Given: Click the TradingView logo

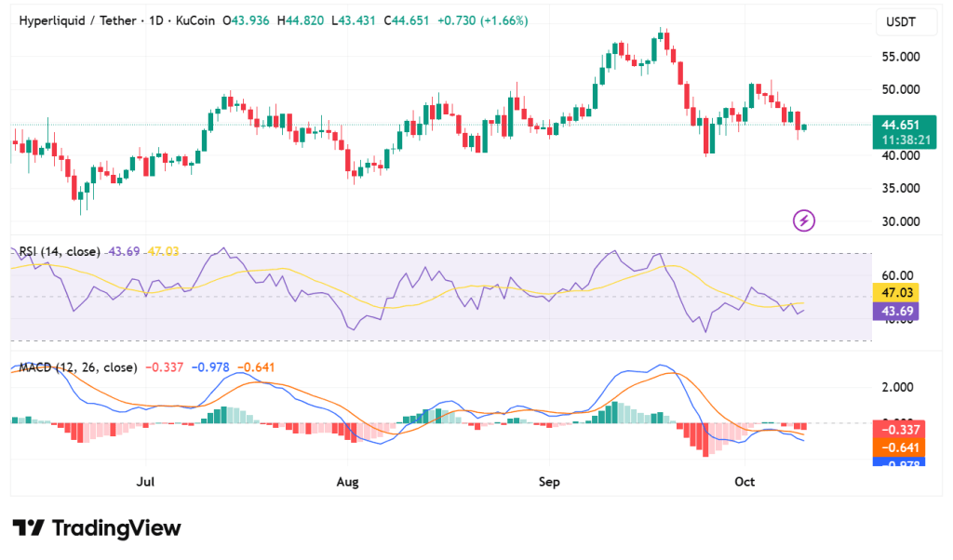Looking at the screenshot, I should coord(97,527).
